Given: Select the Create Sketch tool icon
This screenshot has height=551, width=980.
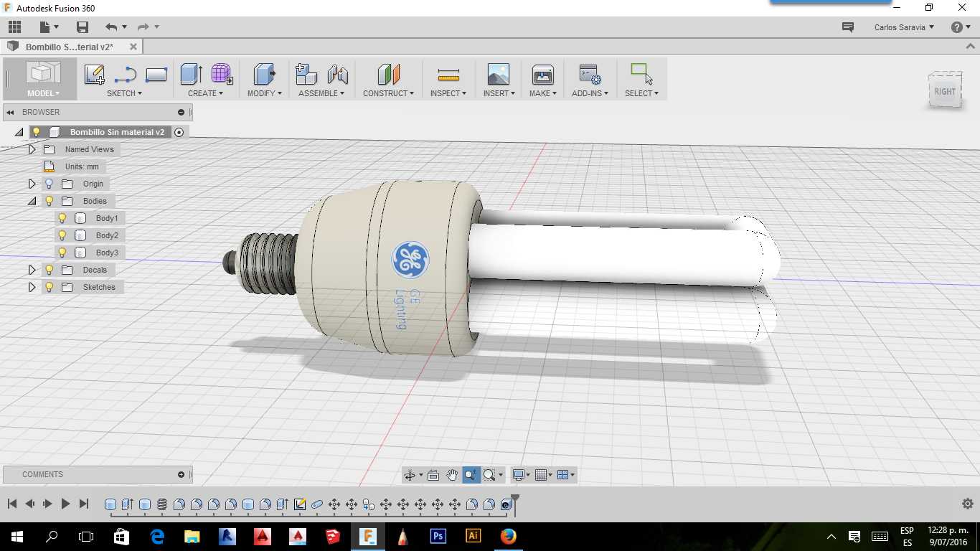Looking at the screenshot, I should pyautogui.click(x=94, y=74).
